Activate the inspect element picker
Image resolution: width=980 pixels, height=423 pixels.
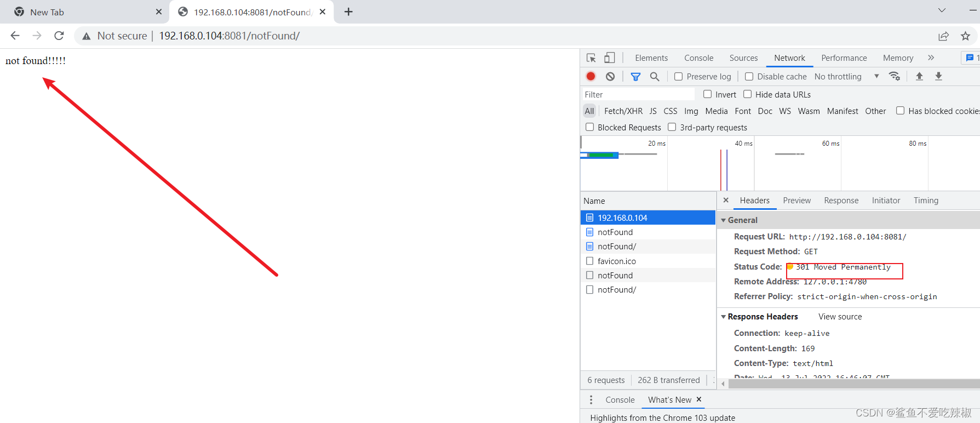(591, 58)
